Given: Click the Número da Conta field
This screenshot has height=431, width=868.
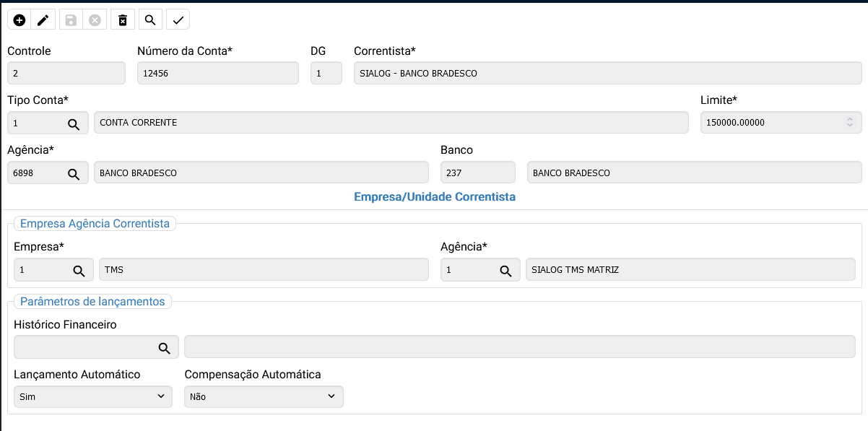Looking at the screenshot, I should pyautogui.click(x=217, y=73).
